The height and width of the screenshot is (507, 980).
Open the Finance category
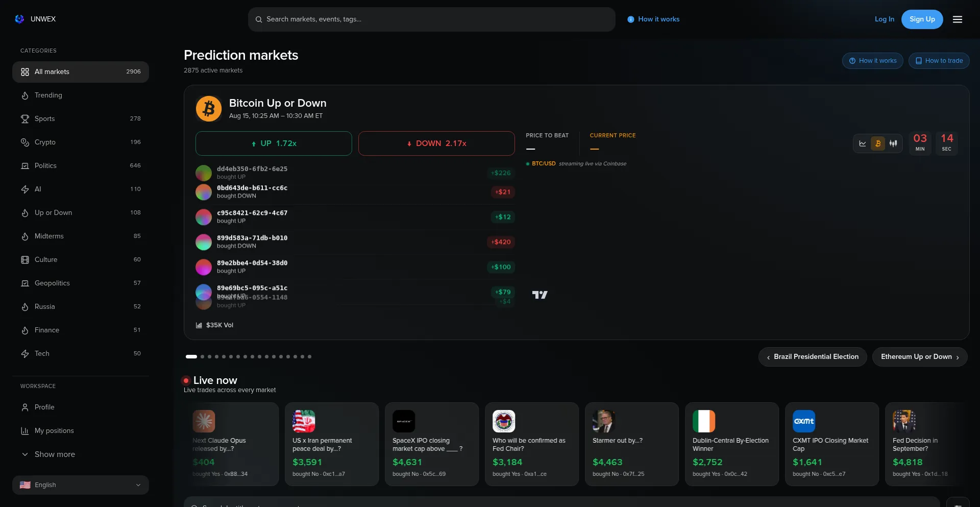(x=81, y=330)
